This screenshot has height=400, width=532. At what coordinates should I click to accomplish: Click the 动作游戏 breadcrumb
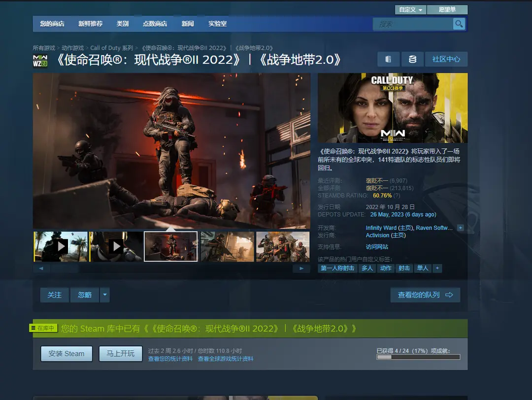tap(72, 48)
